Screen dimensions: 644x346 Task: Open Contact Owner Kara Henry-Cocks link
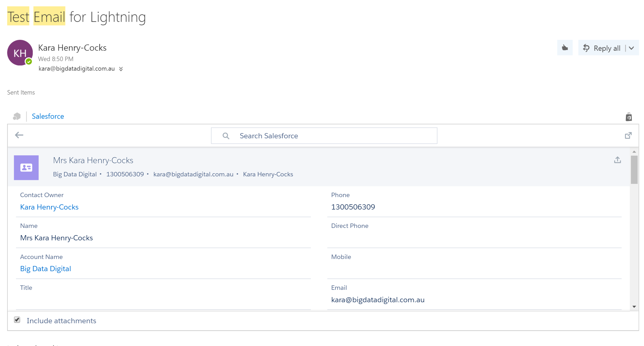(49, 207)
